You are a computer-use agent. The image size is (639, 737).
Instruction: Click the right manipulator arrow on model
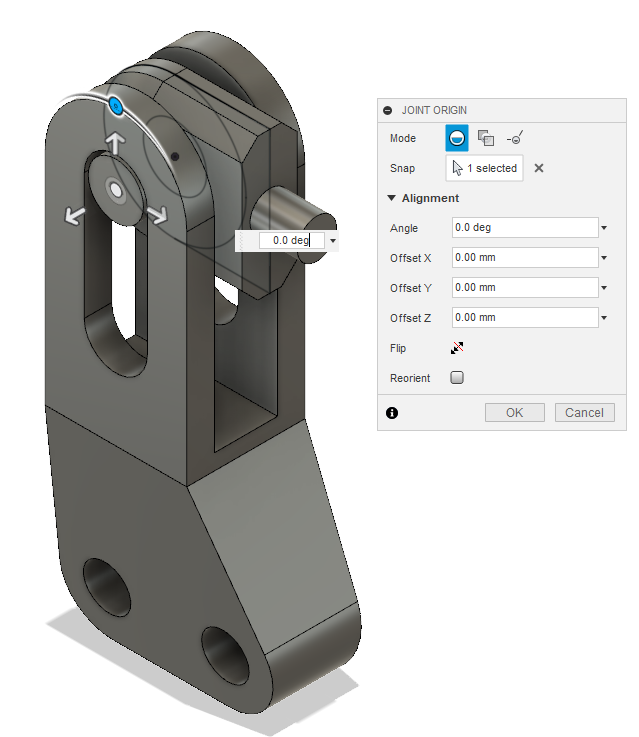(x=157, y=215)
